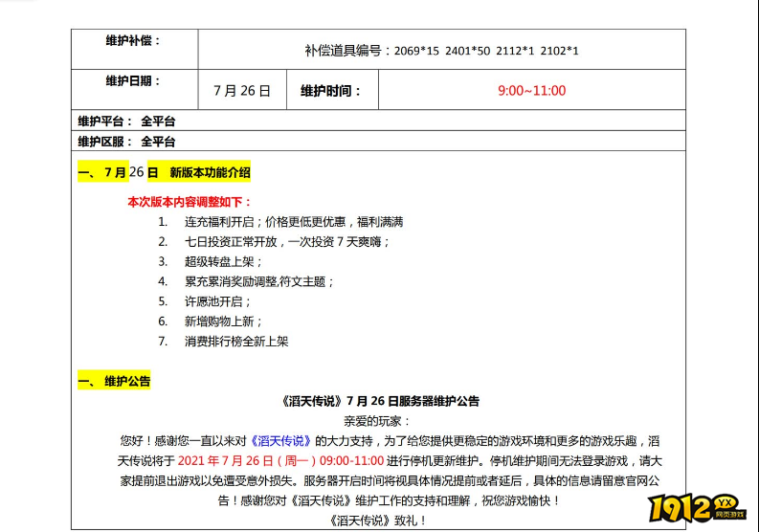Click the closing line '《滔天传说》致礼！'
759x532 pixels.
pos(377,521)
